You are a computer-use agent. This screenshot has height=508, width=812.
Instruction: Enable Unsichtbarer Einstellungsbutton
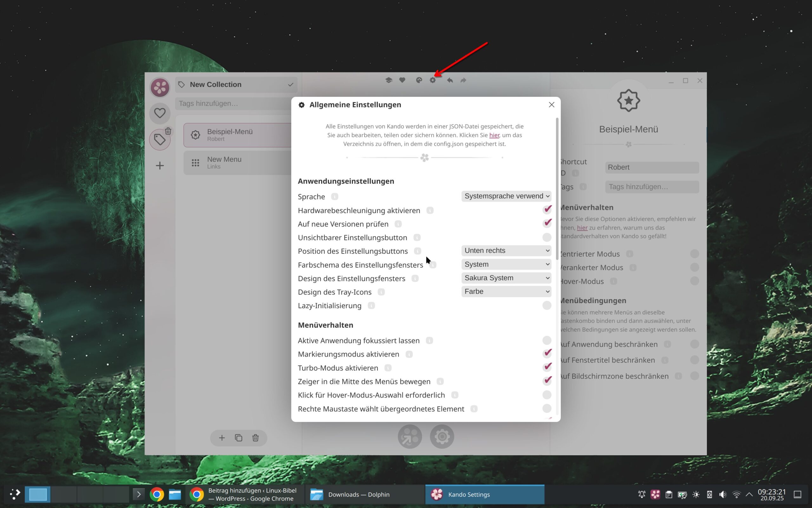coord(547,237)
